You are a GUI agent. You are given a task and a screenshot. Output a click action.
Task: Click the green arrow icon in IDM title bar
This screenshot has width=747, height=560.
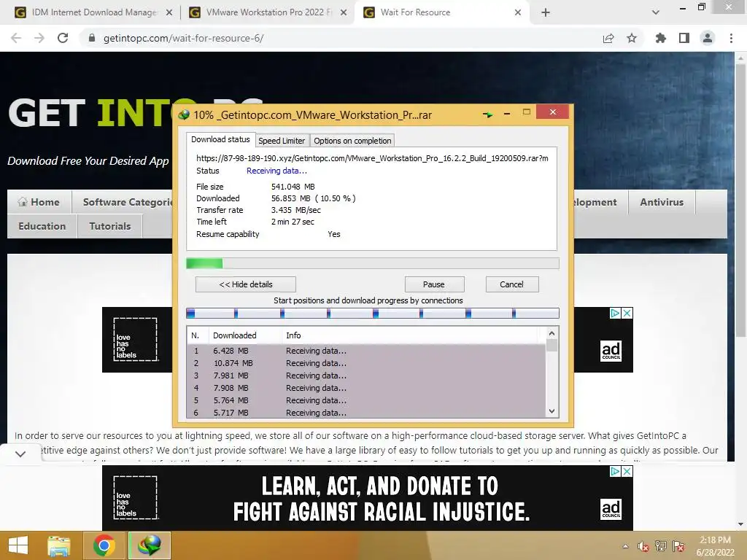pos(487,114)
